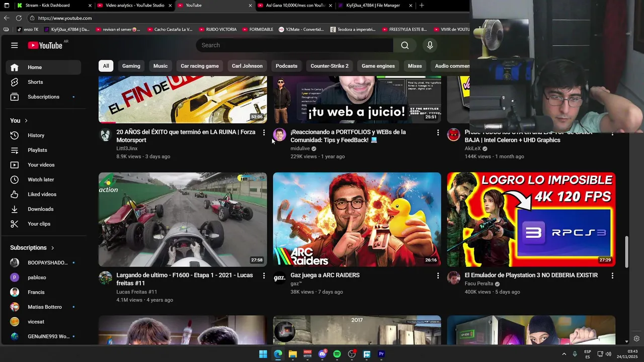Screen dimensions: 644x362
Task: Open Your videos in the sidebar
Action: point(43,165)
